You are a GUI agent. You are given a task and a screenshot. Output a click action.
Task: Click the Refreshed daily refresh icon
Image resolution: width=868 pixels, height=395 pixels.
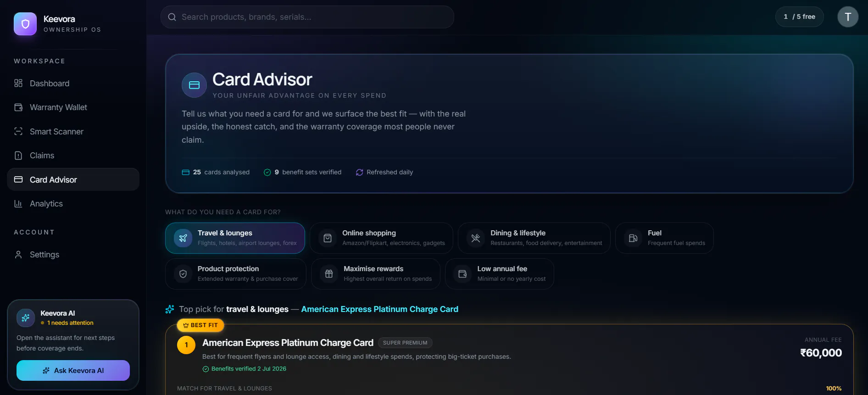(360, 172)
